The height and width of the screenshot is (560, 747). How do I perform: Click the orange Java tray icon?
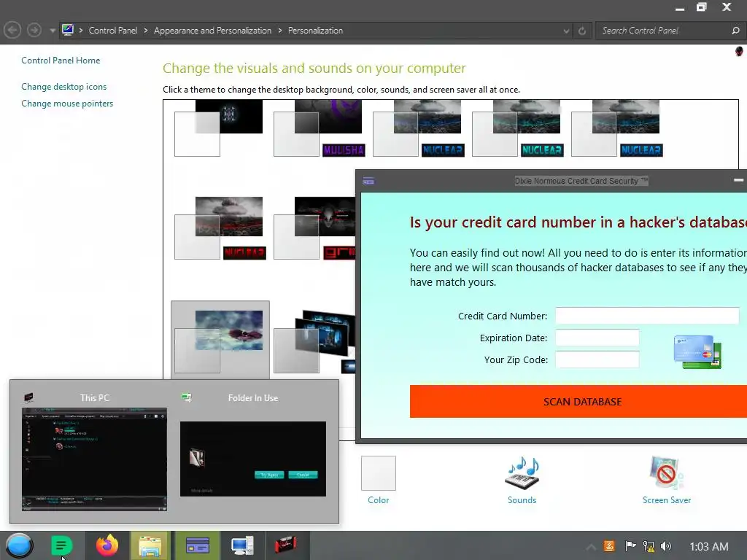(x=609, y=546)
